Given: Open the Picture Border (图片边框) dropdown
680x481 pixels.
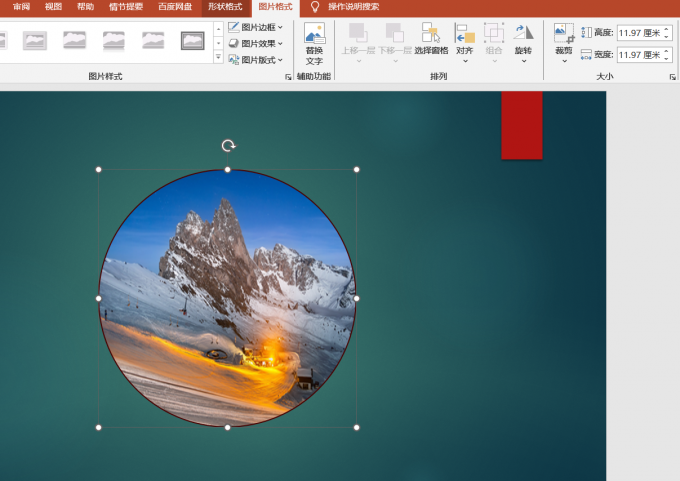Looking at the screenshot, I should (256, 27).
